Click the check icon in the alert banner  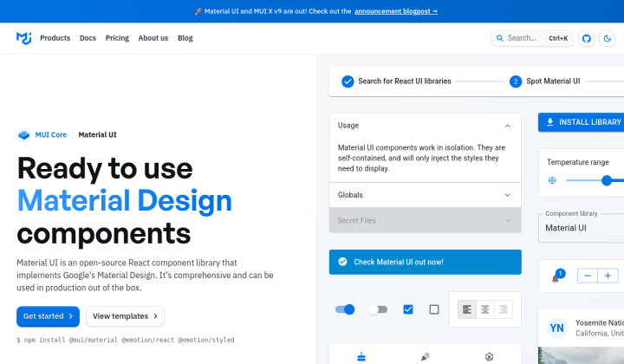(x=342, y=262)
